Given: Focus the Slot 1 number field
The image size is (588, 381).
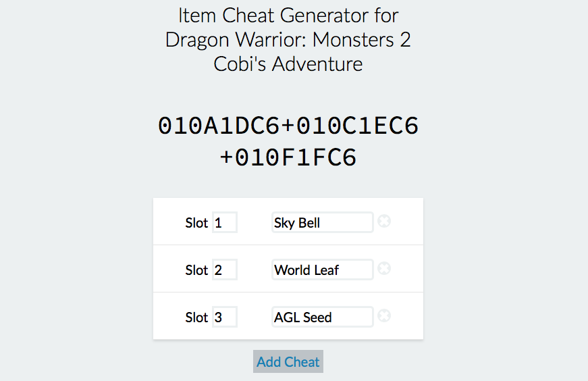Looking at the screenshot, I should coord(225,223).
